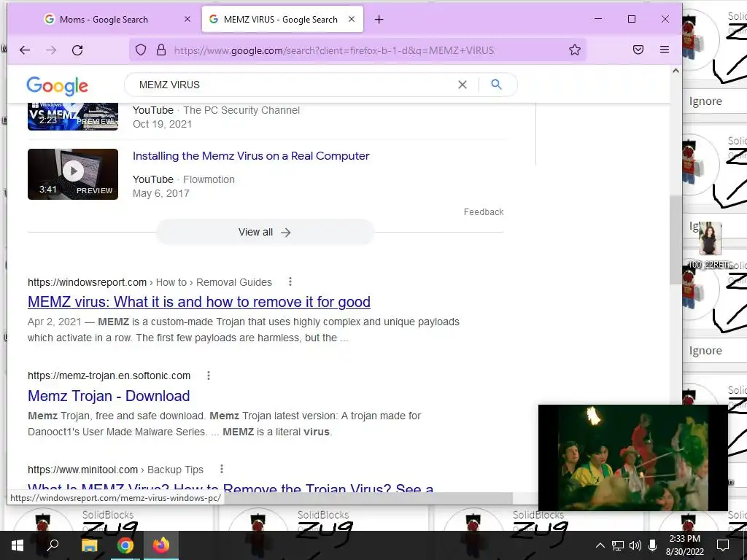The width and height of the screenshot is (747, 560).
Task: Open network status tray icon
Action: point(617,545)
